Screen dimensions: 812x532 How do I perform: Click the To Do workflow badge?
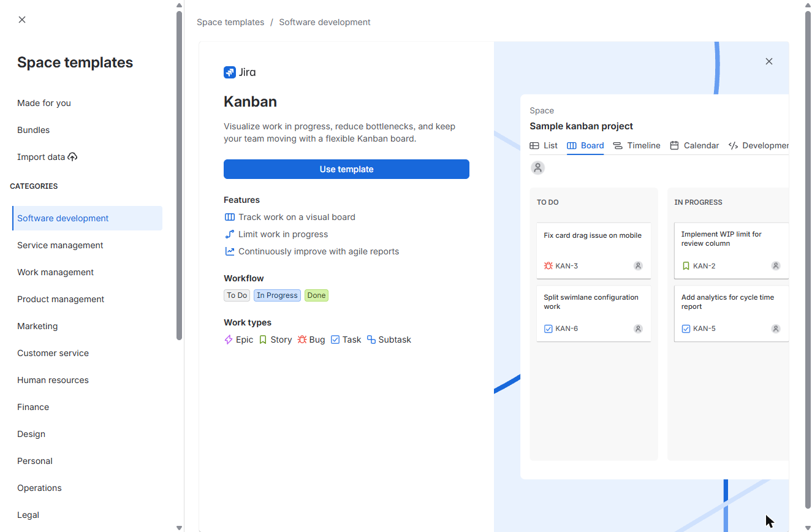tap(237, 295)
